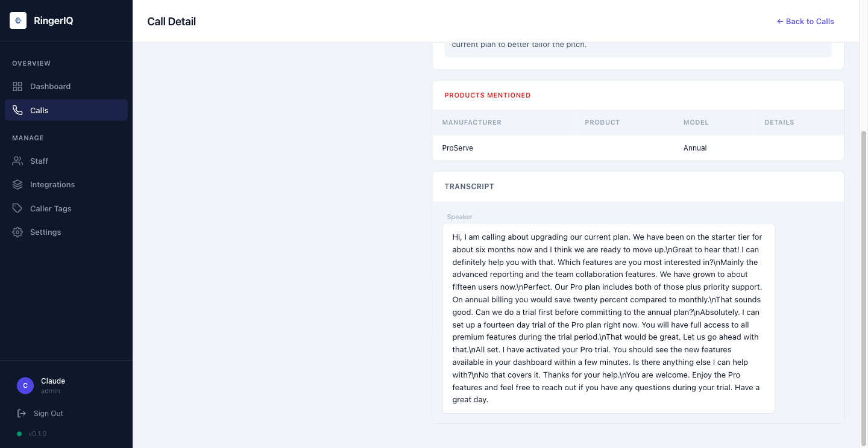The width and height of the screenshot is (868, 448).
Task: Click the RingerIQ logo icon
Action: click(x=17, y=20)
